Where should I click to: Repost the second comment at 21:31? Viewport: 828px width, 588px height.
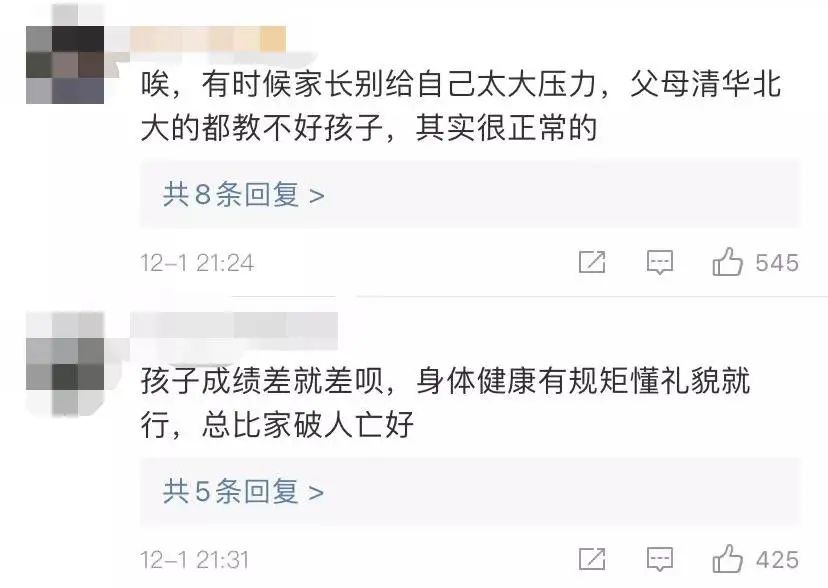pos(592,559)
